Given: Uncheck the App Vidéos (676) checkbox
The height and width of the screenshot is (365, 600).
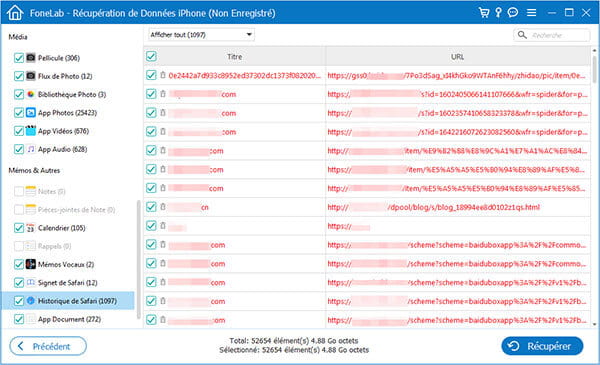Looking at the screenshot, I should (x=19, y=131).
